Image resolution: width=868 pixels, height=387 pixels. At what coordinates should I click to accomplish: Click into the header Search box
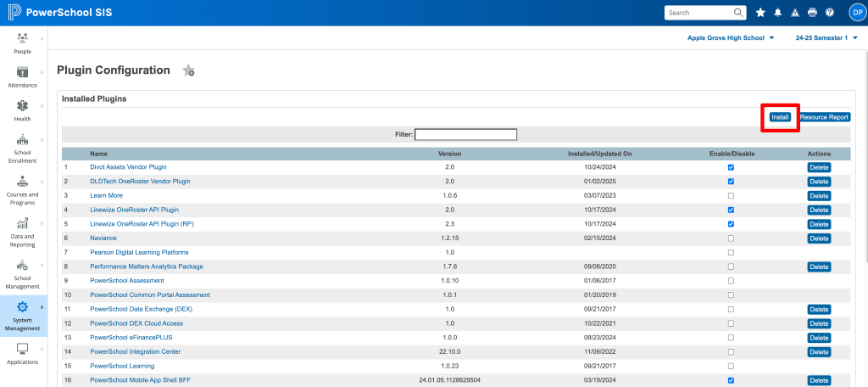pos(699,13)
